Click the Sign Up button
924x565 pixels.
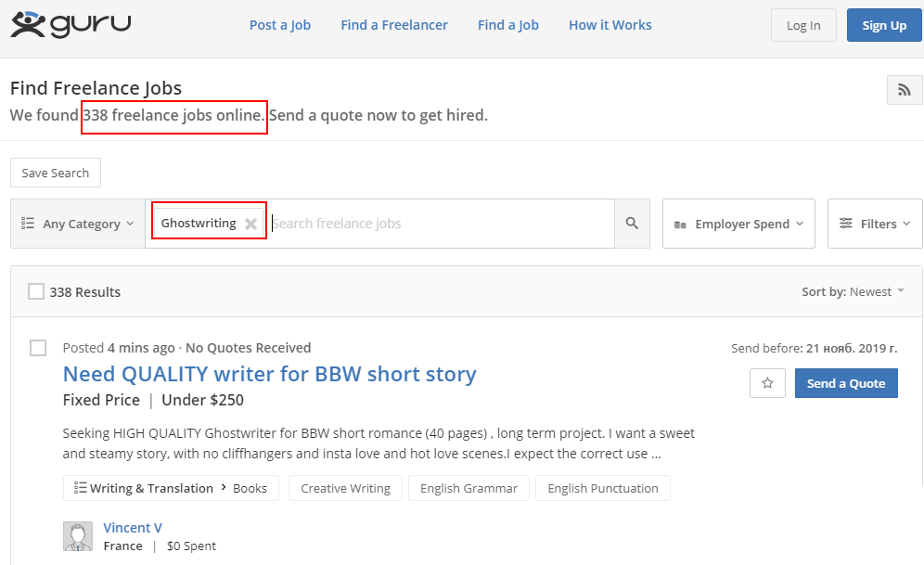pyautogui.click(x=884, y=25)
